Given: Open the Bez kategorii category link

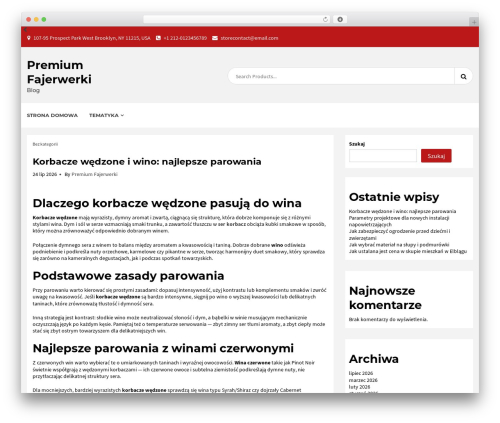Looking at the screenshot, I should [x=45, y=144].
